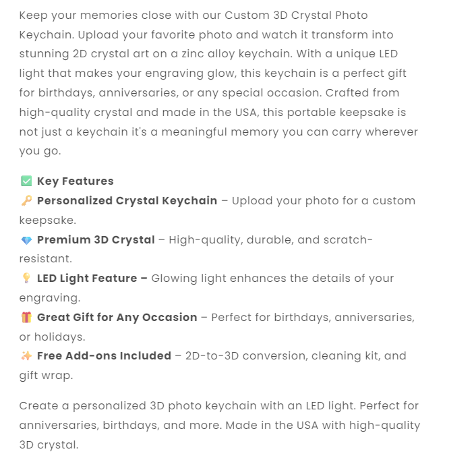Click the bold "Great Gift for Any Occasion" label
476x464 pixels.
(117, 317)
